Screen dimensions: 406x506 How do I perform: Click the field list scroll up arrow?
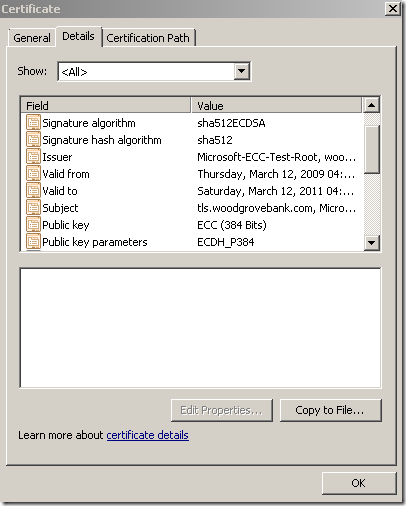tap(371, 105)
